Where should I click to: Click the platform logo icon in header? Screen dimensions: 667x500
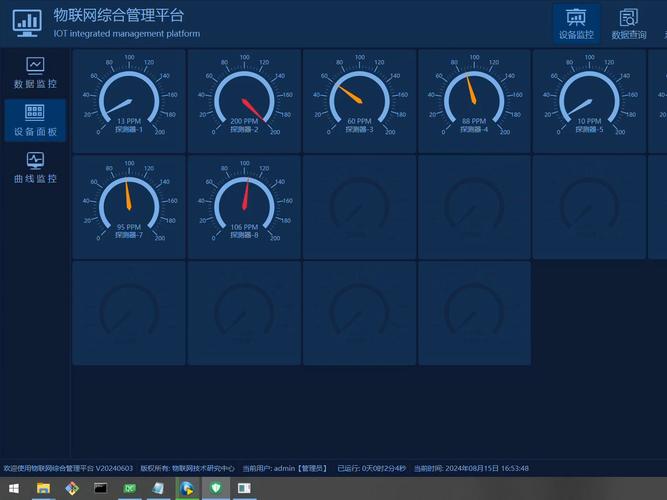point(27,22)
